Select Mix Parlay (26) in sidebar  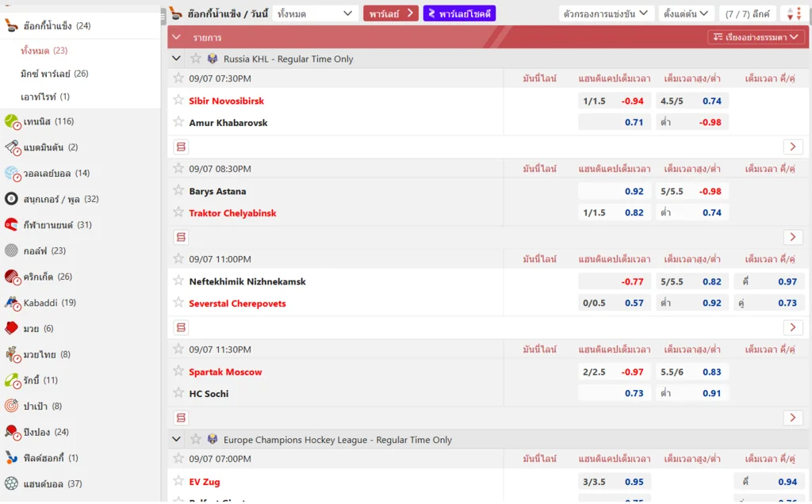click(x=54, y=74)
